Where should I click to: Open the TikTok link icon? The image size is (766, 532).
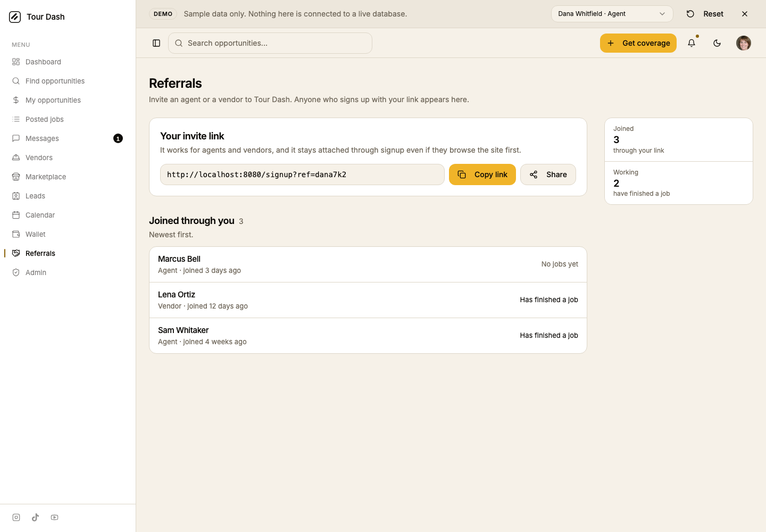(x=36, y=517)
